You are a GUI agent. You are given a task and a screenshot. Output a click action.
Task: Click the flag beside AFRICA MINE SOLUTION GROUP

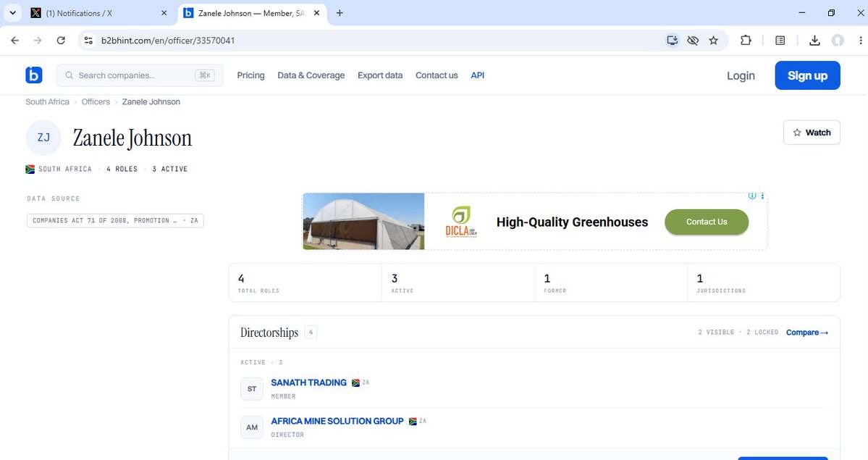click(x=413, y=421)
